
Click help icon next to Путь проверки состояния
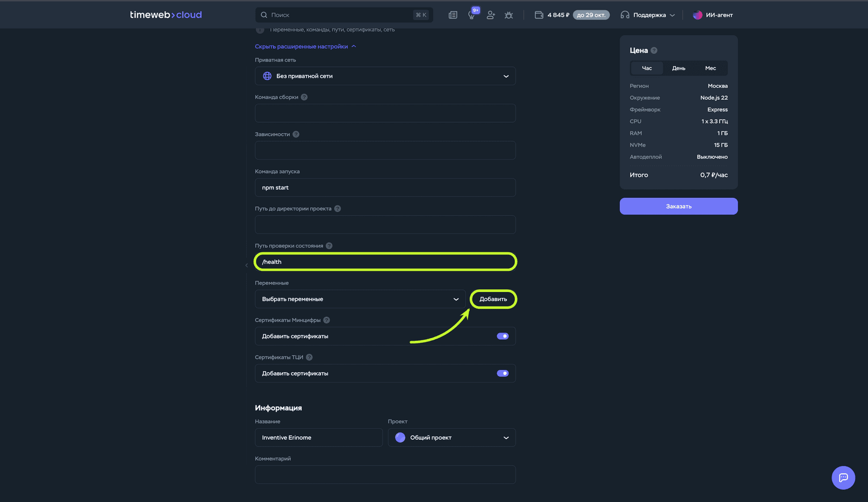(329, 246)
